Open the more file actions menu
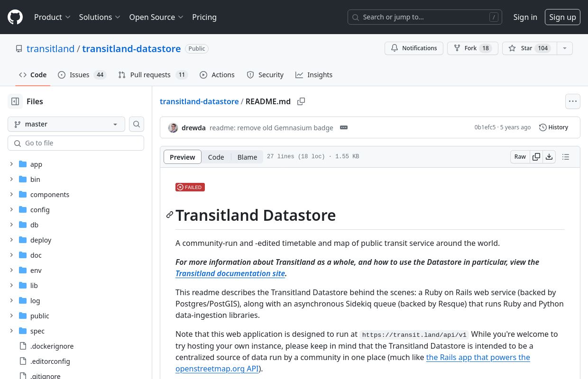Image resolution: width=588 pixels, height=379 pixels. point(573,101)
